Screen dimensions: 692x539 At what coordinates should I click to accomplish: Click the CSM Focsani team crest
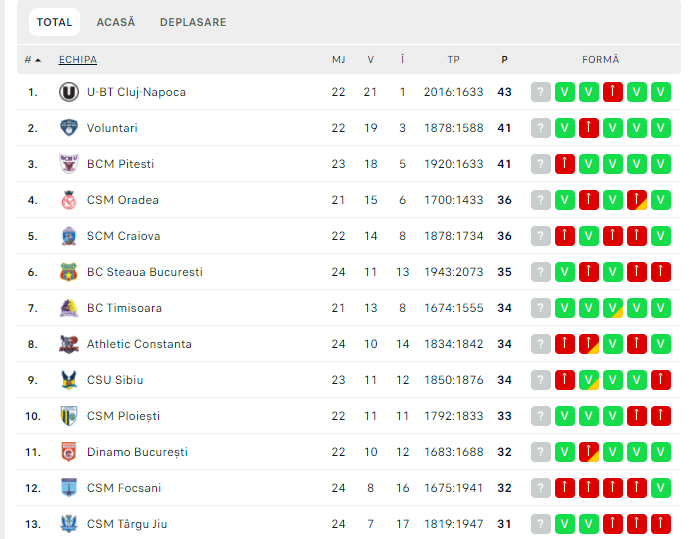68,488
